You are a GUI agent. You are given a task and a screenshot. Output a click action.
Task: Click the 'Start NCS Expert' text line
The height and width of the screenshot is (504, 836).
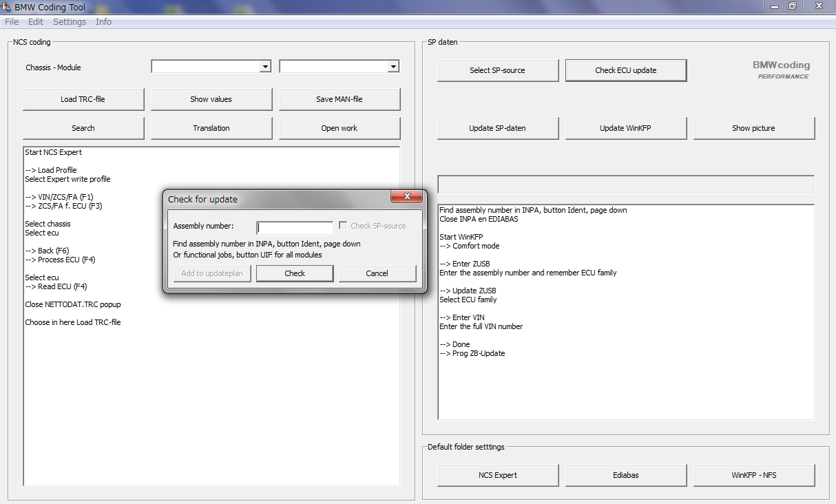click(x=54, y=152)
